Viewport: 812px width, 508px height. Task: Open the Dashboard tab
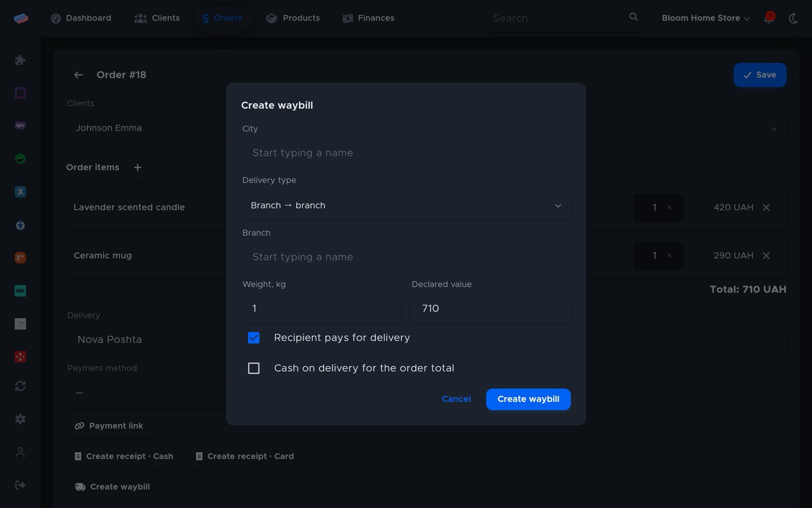click(x=81, y=18)
